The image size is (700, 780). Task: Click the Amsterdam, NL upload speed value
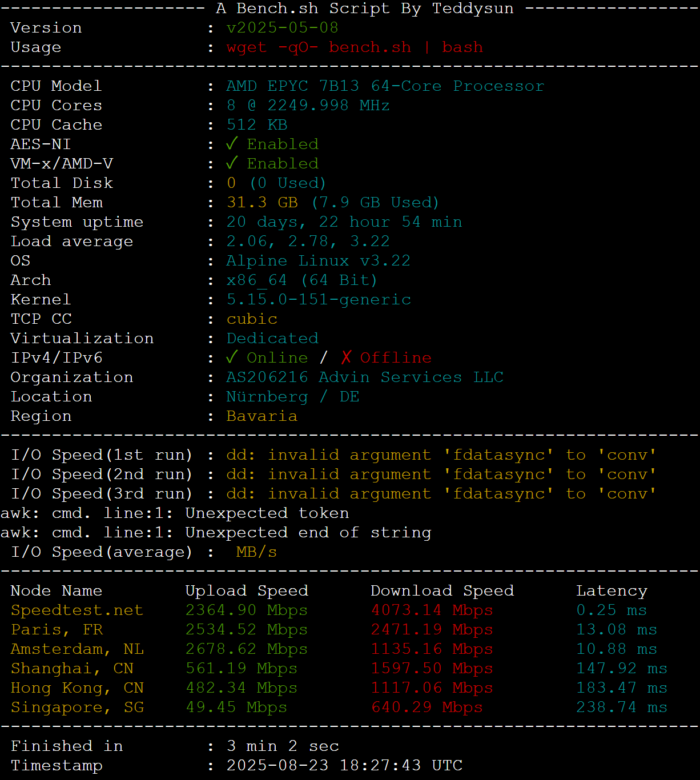pos(246,649)
